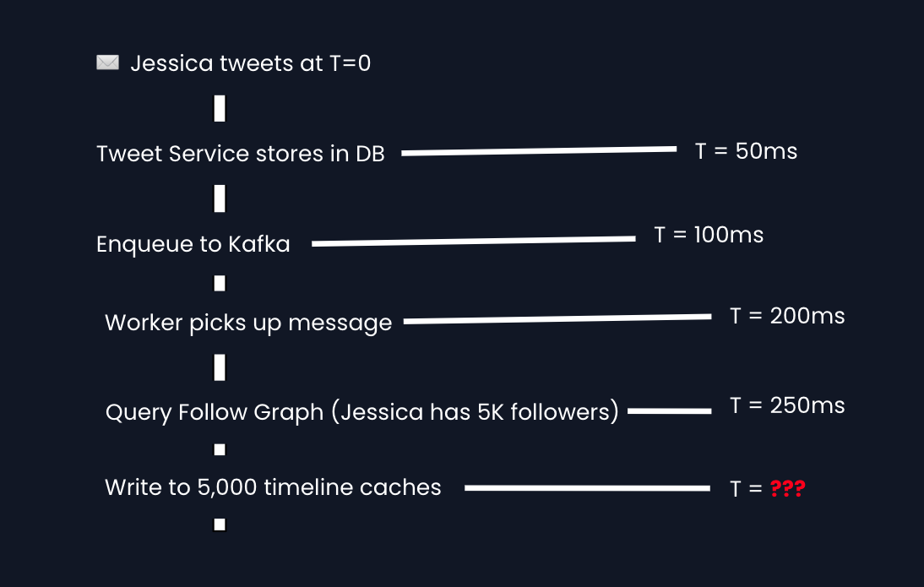Viewport: 924px width, 587px height.
Task: Select the 'Enqueue to Kafka' step
Action: click(x=193, y=244)
